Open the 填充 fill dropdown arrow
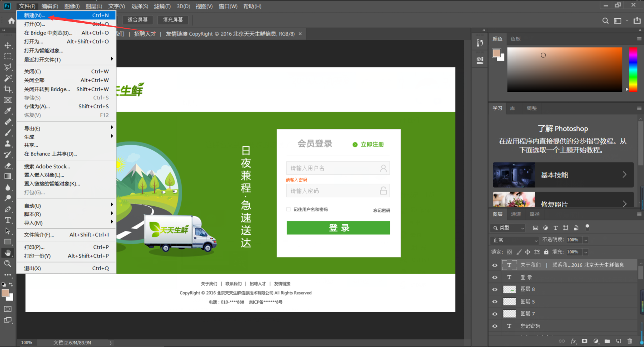644x347 pixels. click(x=586, y=252)
